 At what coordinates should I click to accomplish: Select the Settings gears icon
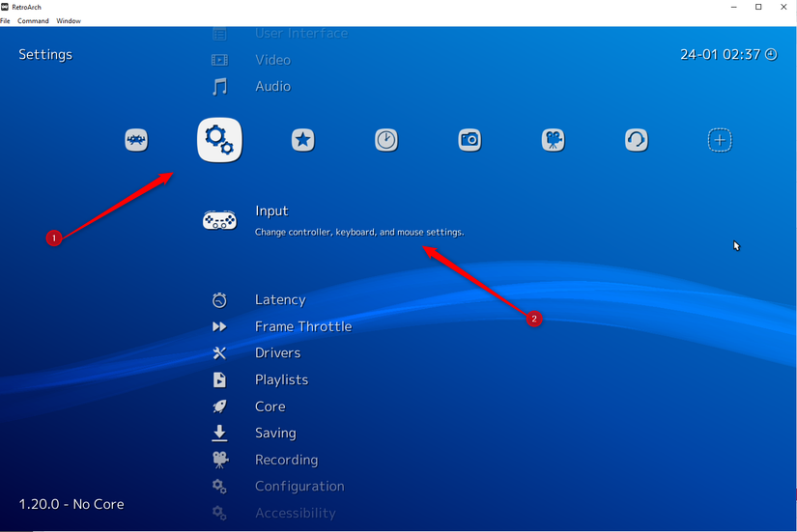coord(219,140)
